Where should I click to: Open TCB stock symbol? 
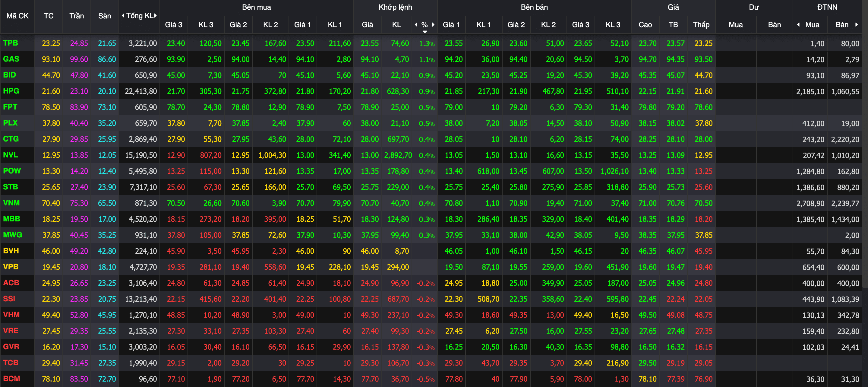pyautogui.click(x=11, y=363)
